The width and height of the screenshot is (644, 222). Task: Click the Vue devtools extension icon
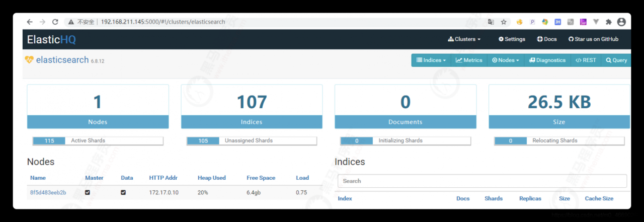click(x=596, y=22)
